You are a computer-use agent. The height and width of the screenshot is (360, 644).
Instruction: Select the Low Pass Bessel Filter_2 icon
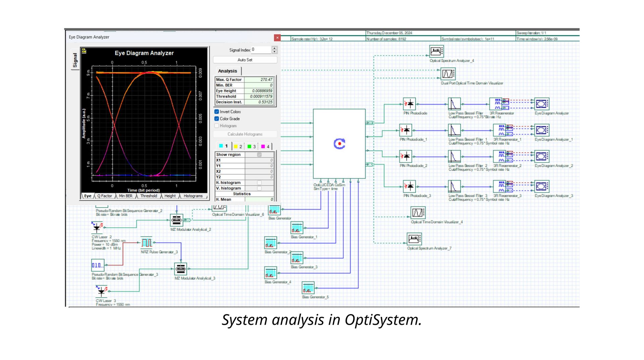pos(454,156)
